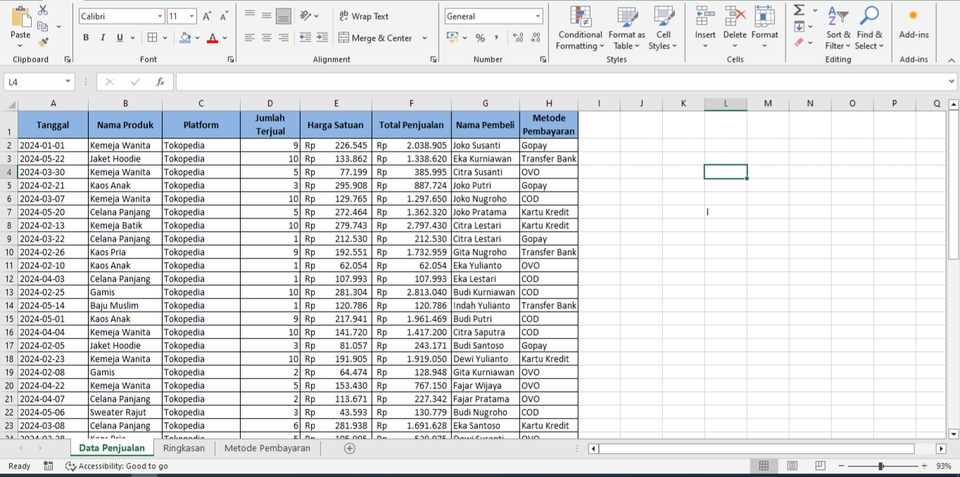The image size is (960, 477).
Task: Center text horizontally
Action: tap(266, 38)
